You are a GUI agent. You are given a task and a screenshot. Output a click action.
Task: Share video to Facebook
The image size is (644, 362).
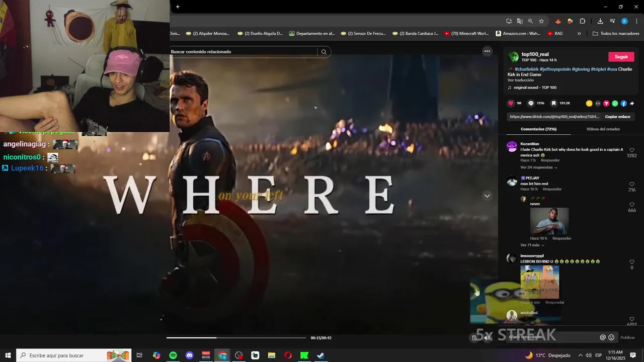tap(623, 104)
